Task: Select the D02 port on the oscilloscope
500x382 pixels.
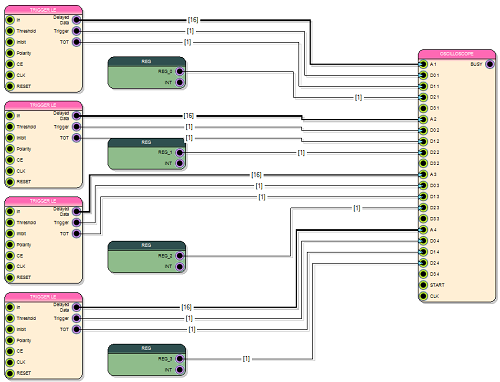Action: (x=423, y=130)
